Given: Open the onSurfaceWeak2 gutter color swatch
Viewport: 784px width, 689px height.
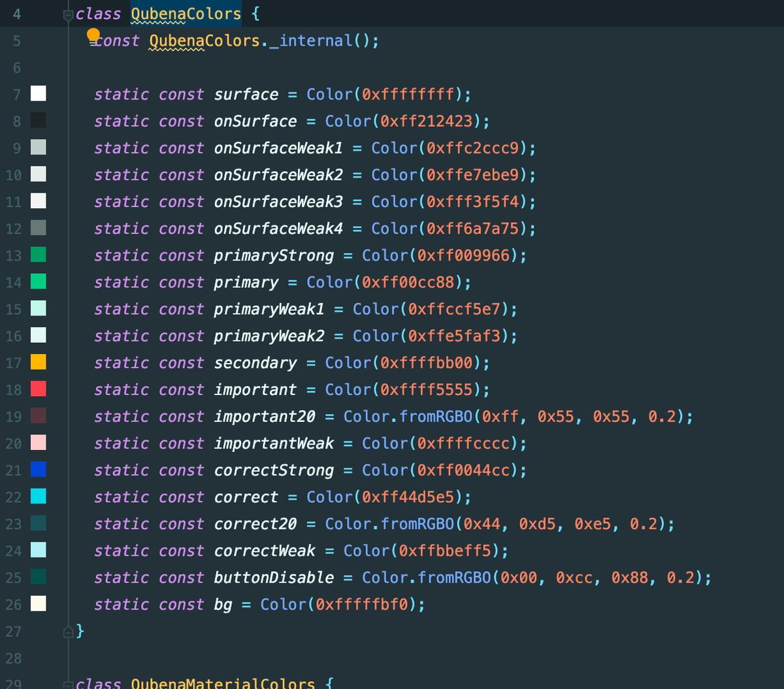Looking at the screenshot, I should point(38,174).
